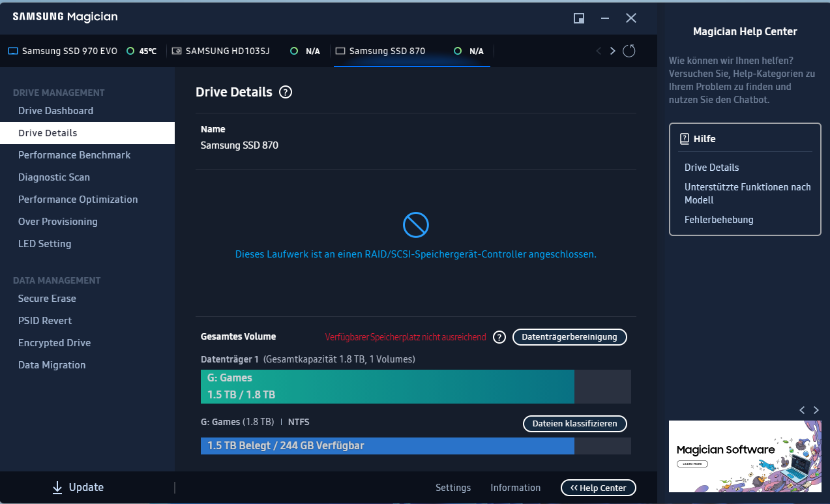Screen dimensions: 830x504
Task: Open Secure Erase page
Action: [x=87, y=299]
